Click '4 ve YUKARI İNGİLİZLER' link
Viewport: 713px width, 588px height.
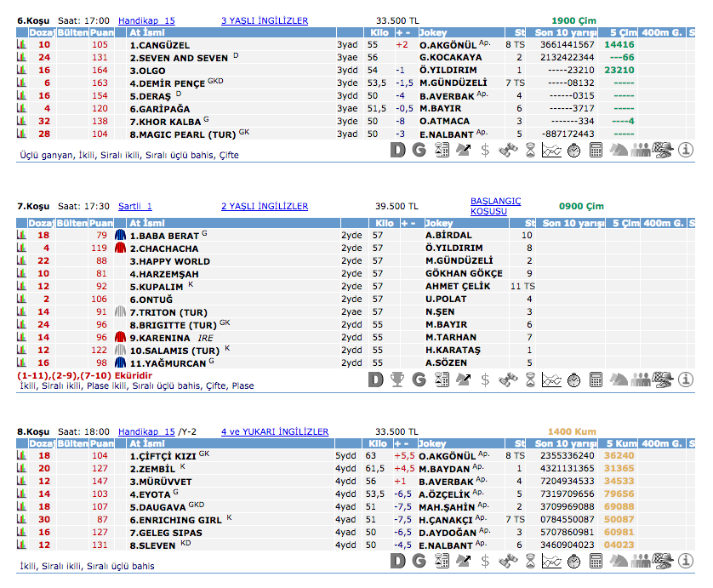(275, 432)
